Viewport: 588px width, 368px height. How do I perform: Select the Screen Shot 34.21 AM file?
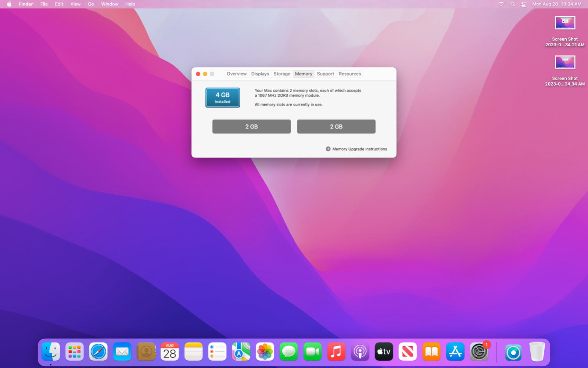coord(565,32)
